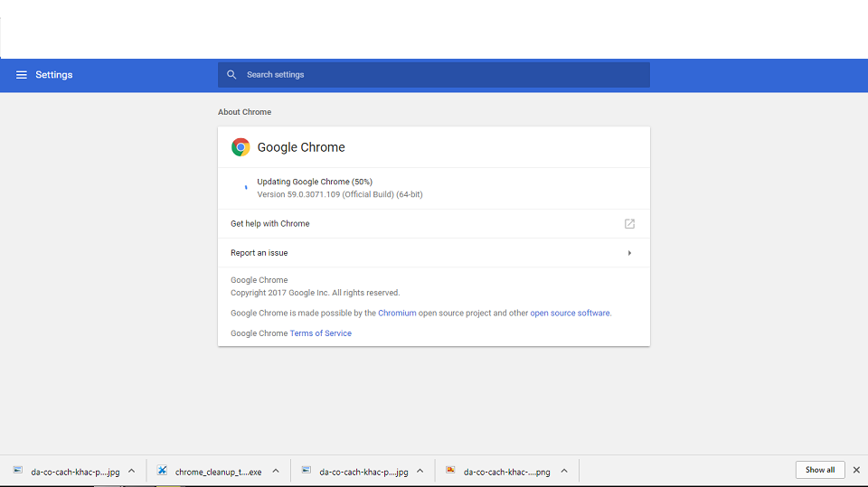The image size is (868, 487).
Task: Focus the Search settings field
Action: click(x=433, y=75)
